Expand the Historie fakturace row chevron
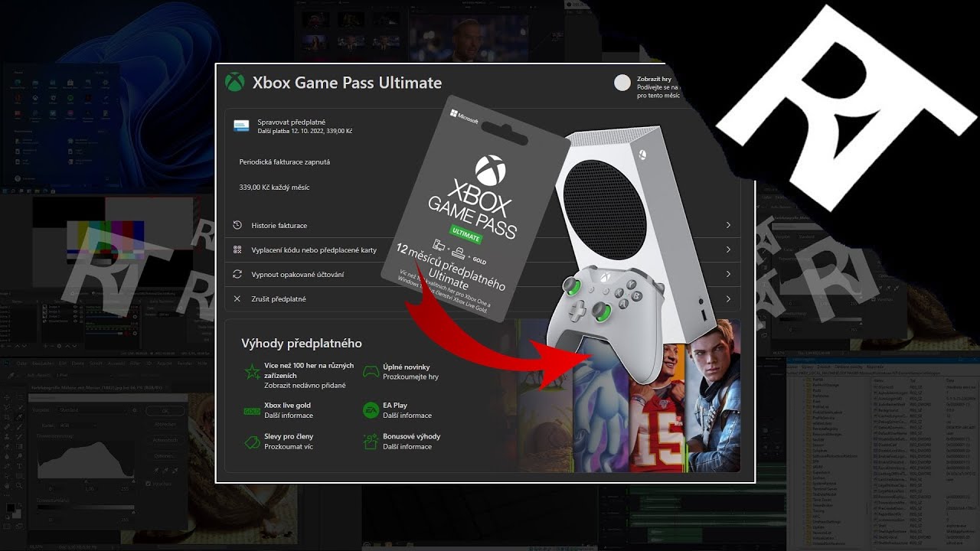 point(728,225)
